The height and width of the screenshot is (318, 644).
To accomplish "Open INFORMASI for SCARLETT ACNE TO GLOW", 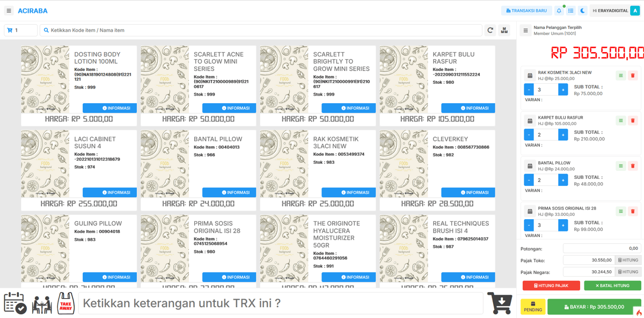I will pyautogui.click(x=229, y=108).
